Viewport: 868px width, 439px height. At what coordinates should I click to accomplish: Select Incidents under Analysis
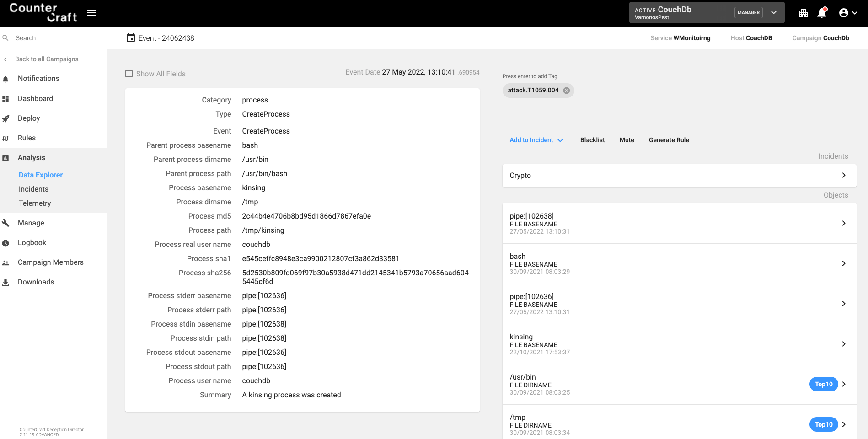(x=33, y=189)
